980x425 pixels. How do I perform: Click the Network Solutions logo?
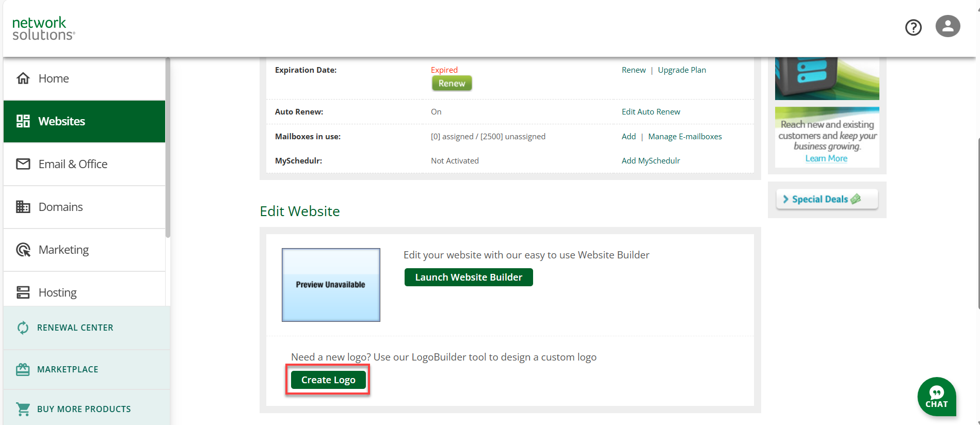(44, 28)
